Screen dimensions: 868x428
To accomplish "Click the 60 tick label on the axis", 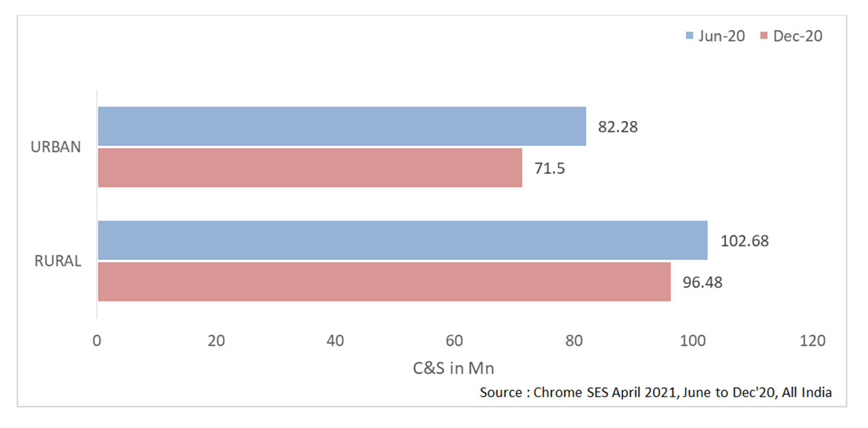I will point(454,341).
